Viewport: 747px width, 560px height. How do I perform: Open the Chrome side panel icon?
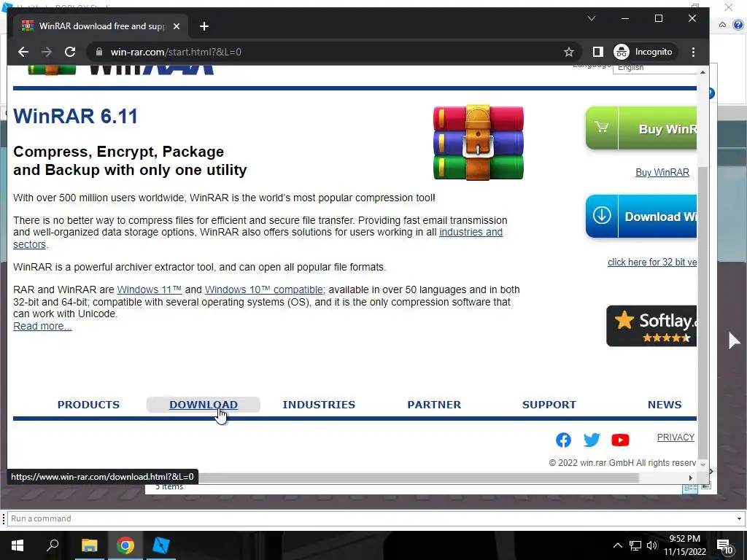click(x=597, y=52)
